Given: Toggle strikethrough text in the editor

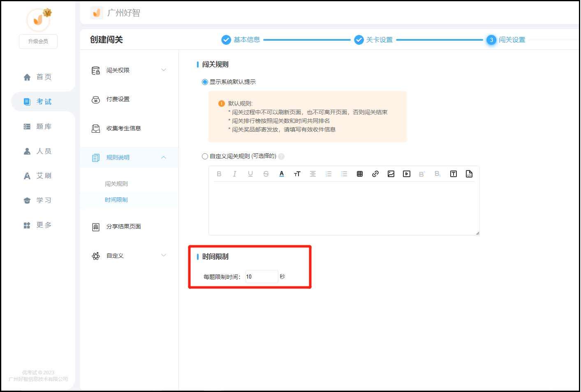Looking at the screenshot, I should (266, 173).
